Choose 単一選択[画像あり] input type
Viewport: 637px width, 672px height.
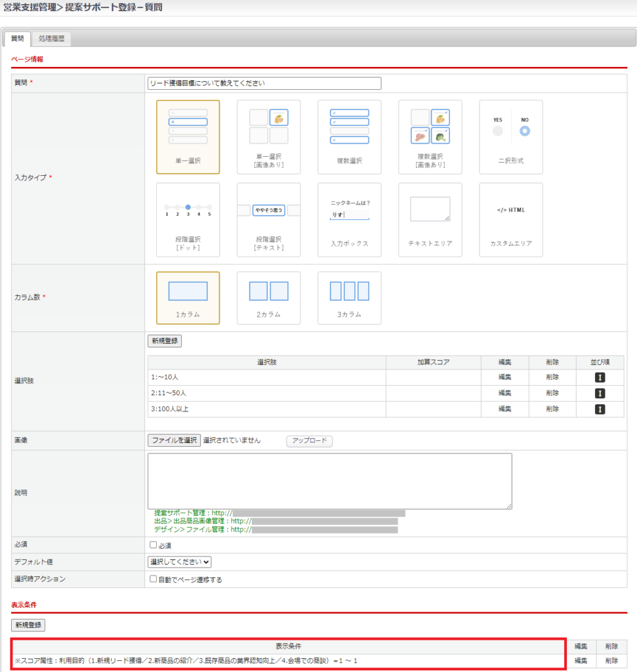point(268,136)
